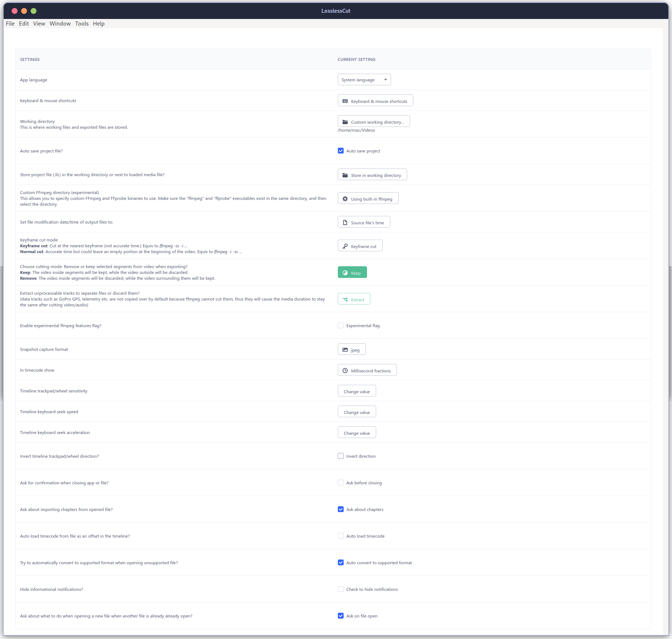Click the green maximize window button
The height and width of the screenshot is (639, 672).
(x=34, y=11)
